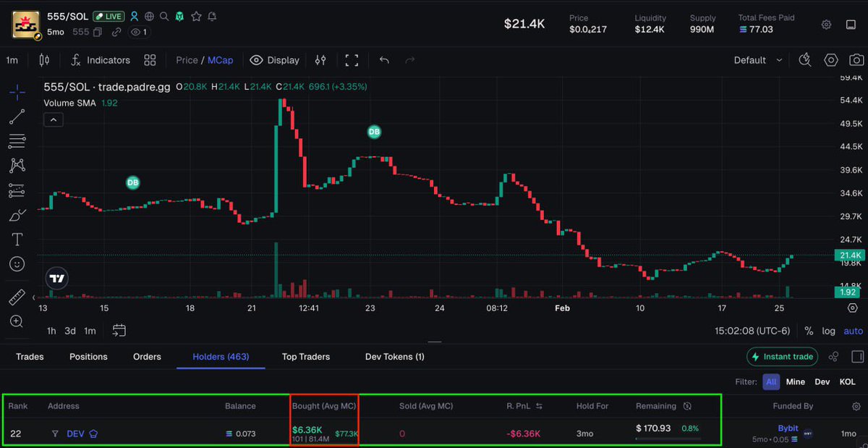Screen dimensions: 868x448
Task: Select the text annotation tool
Action: 17,239
